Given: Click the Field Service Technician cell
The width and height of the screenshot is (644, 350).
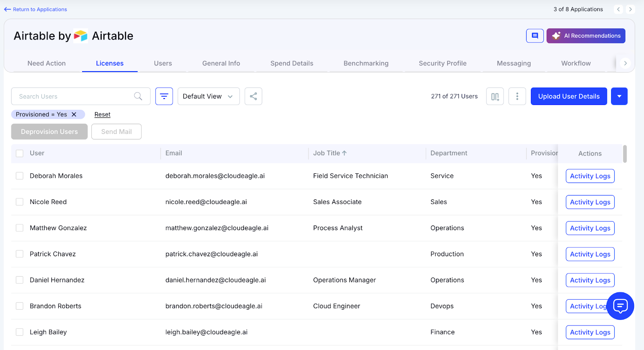Looking at the screenshot, I should (x=351, y=176).
